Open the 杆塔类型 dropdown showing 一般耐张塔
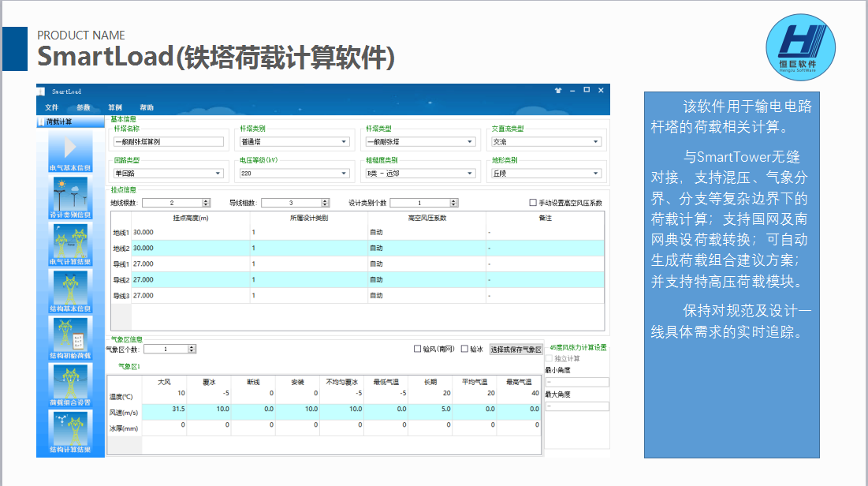Image resolution: width=868 pixels, height=486 pixels. tap(421, 142)
